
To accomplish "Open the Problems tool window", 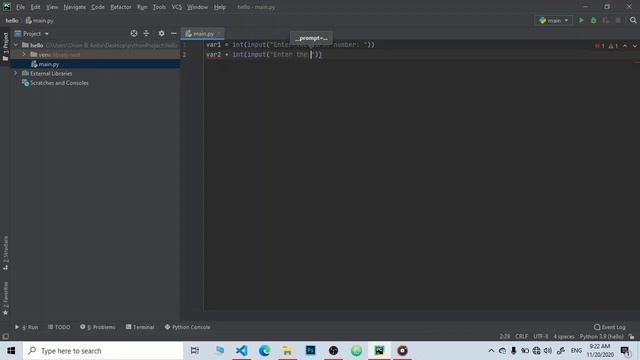I will (98, 327).
